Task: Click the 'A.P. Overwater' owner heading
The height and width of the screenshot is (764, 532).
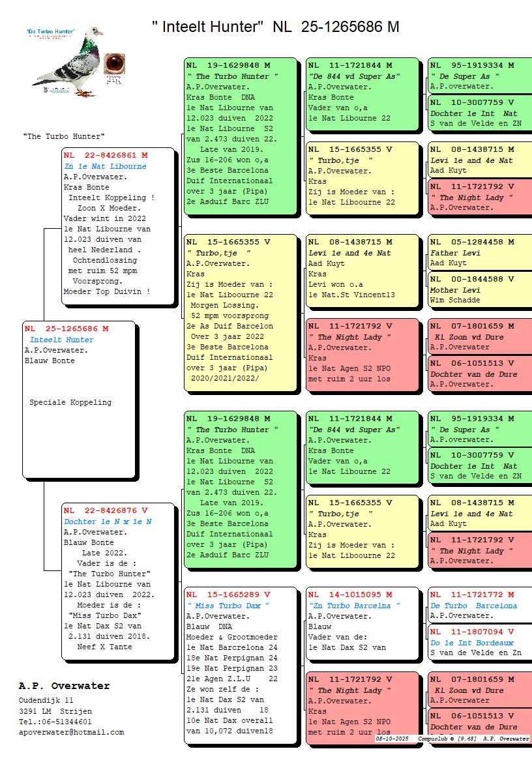Action: [65, 686]
